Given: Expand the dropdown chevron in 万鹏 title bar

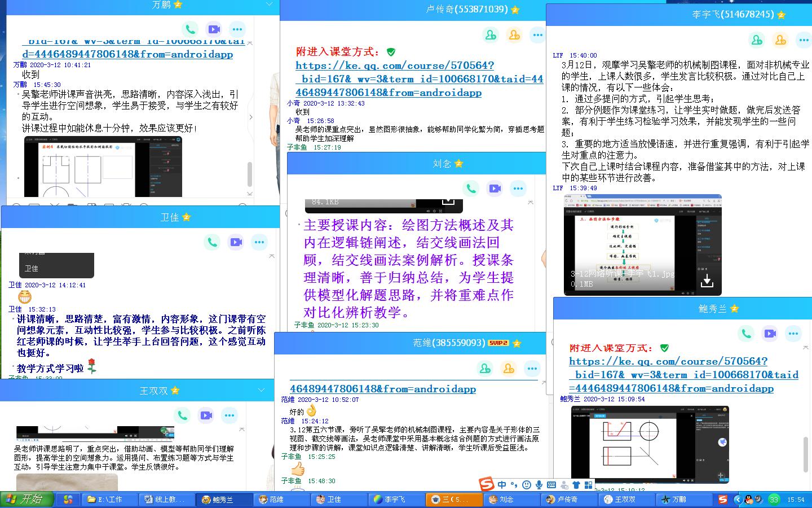Looking at the screenshot, I should 270,5.
